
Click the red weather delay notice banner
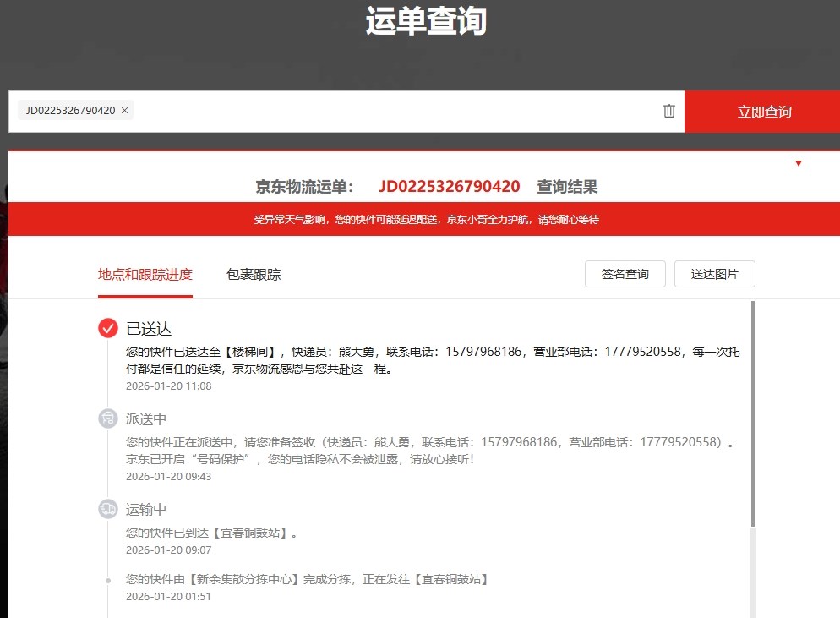[x=426, y=220]
